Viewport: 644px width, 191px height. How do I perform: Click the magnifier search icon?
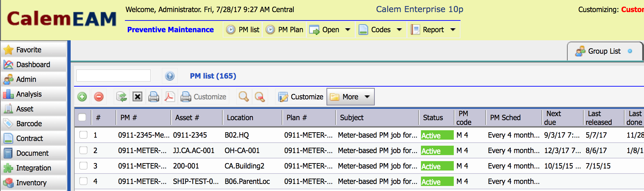(x=244, y=97)
